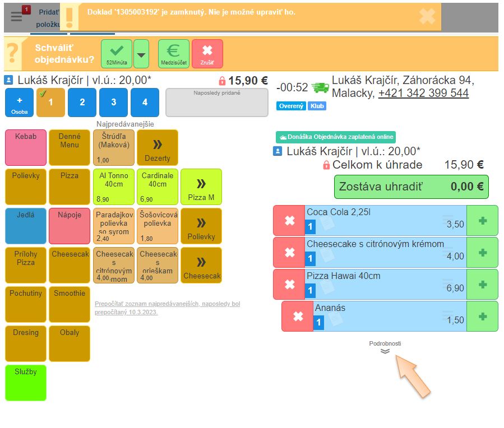Click the recalculate best-sellers link
Image resolution: width=504 pixels, height=428 pixels.
coord(167,308)
